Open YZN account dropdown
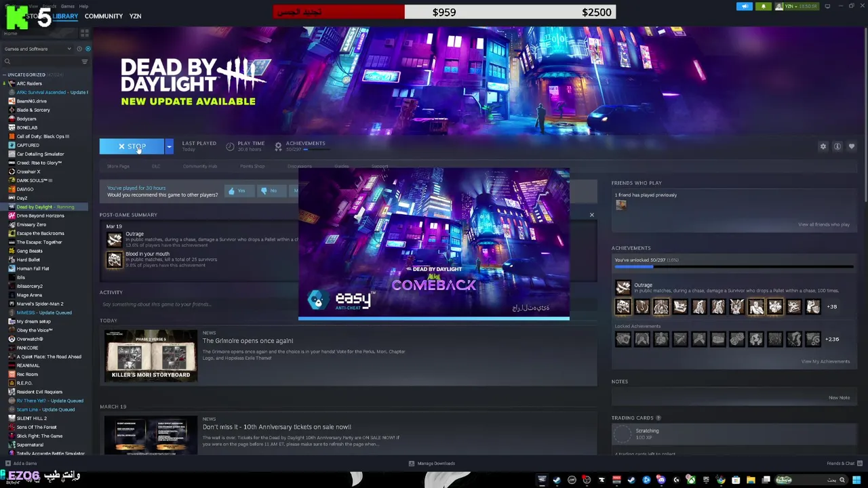 797,6
